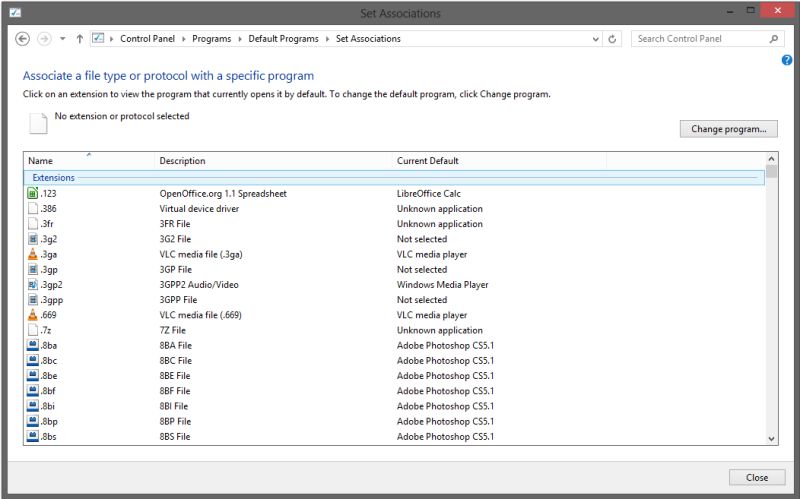Open the help question mark icon
This screenshot has width=800, height=499.
pyautogui.click(x=787, y=60)
